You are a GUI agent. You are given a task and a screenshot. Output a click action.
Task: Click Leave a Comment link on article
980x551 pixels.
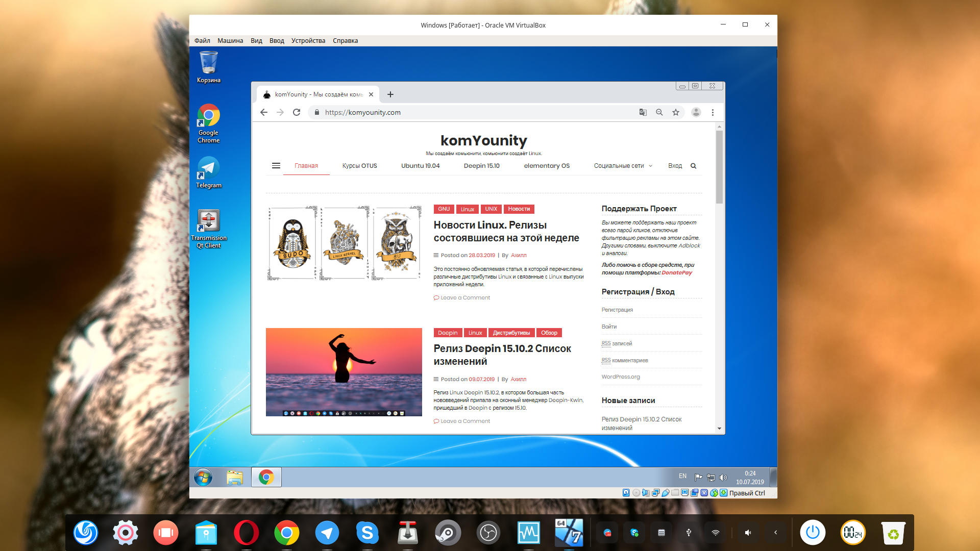pos(464,297)
